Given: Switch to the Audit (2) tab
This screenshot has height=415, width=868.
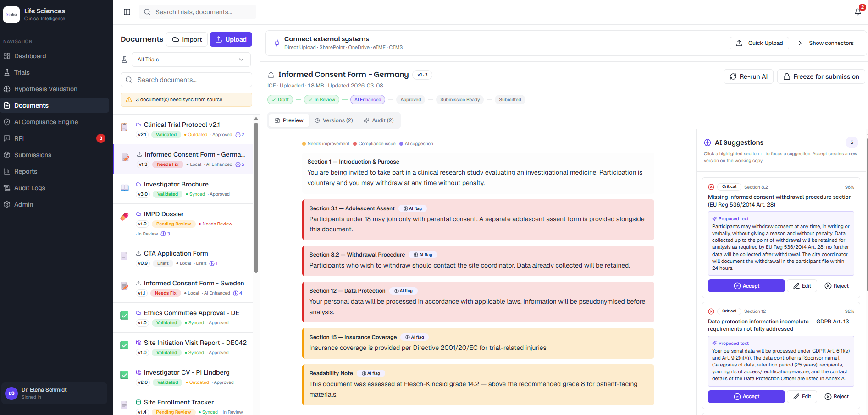Looking at the screenshot, I should (379, 120).
